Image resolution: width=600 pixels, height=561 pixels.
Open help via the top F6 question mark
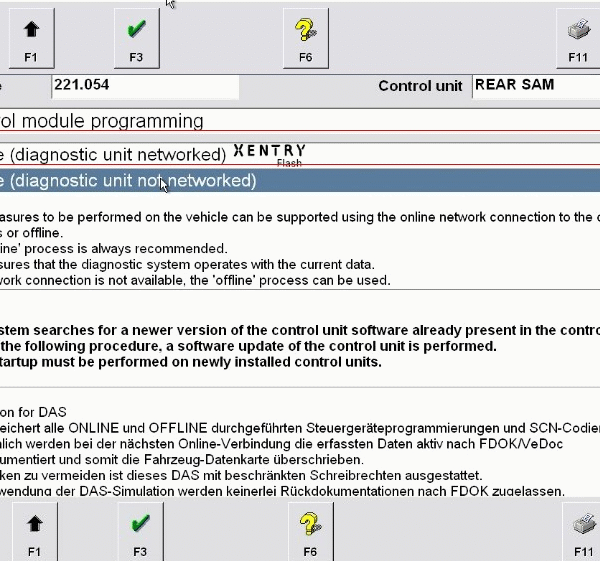tap(306, 38)
